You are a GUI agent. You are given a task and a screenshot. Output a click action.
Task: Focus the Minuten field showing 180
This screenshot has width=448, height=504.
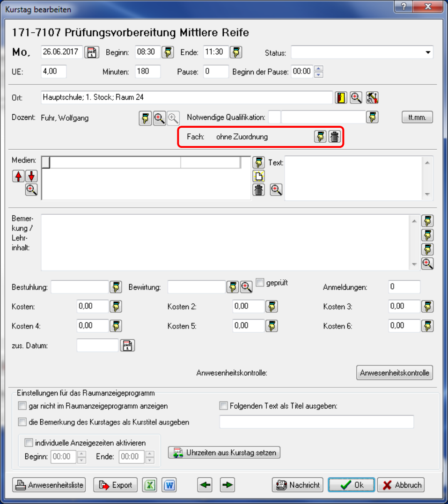pyautogui.click(x=147, y=71)
